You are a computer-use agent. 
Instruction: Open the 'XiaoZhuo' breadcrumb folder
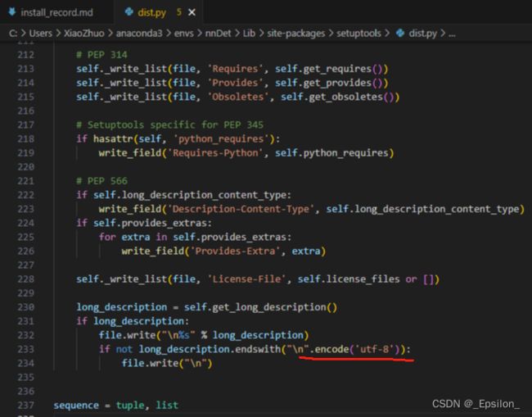pyautogui.click(x=84, y=34)
